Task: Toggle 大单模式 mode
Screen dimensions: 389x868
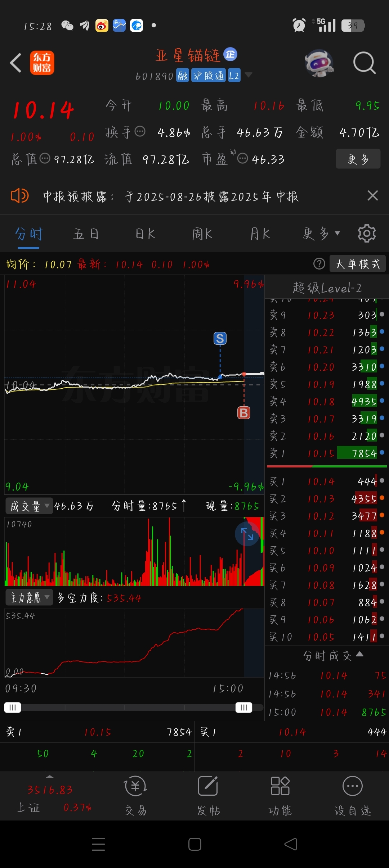Action: coord(358,264)
